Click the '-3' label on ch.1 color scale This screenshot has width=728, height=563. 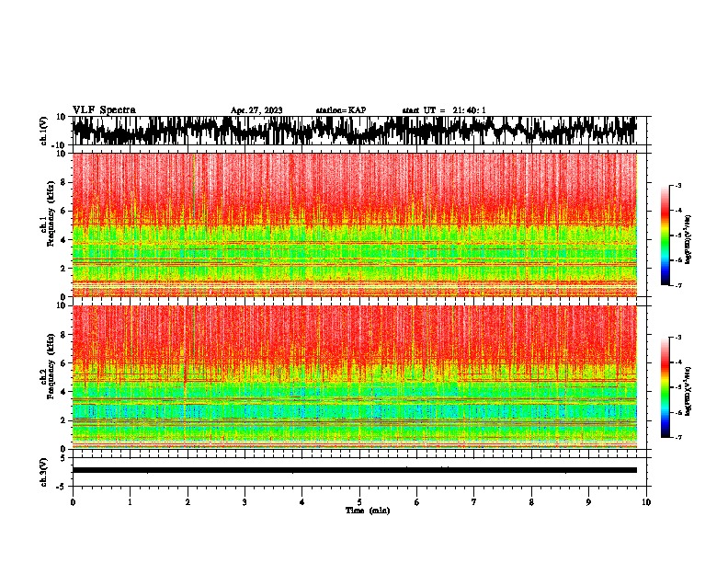(678, 185)
